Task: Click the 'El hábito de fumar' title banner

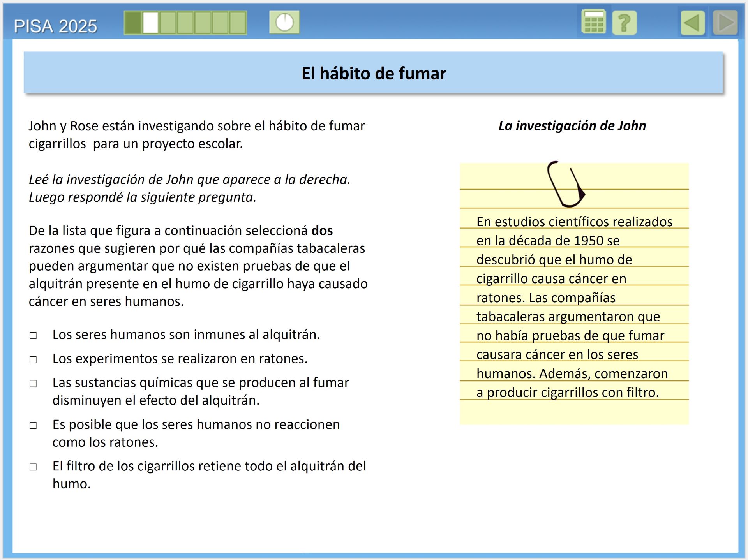Action: point(373,73)
